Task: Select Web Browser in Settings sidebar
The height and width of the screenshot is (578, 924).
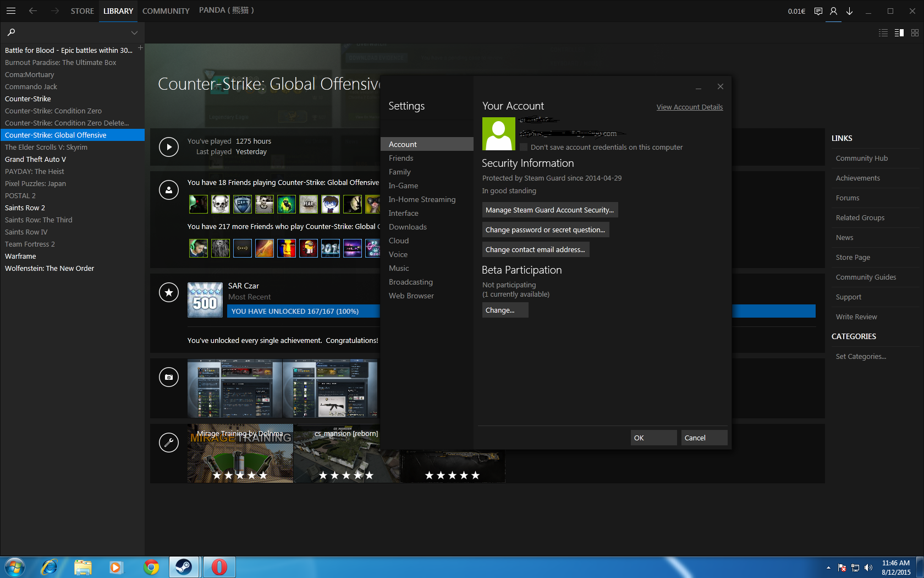Action: [x=427, y=296]
